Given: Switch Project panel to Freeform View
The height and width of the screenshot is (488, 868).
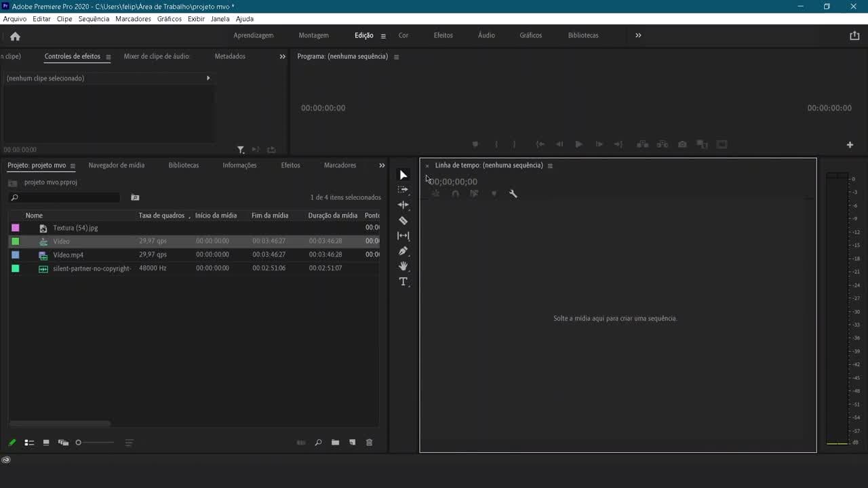Looking at the screenshot, I should tap(63, 443).
